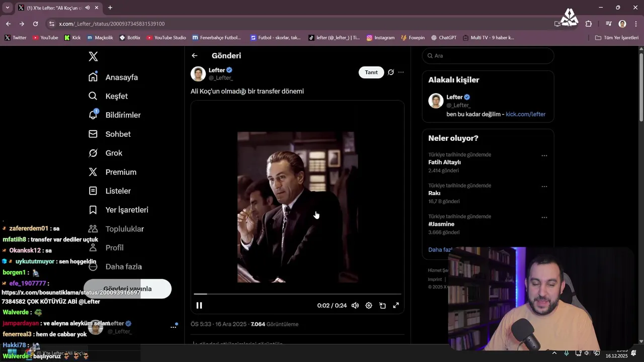Open Topluluklar communities

coord(117,229)
